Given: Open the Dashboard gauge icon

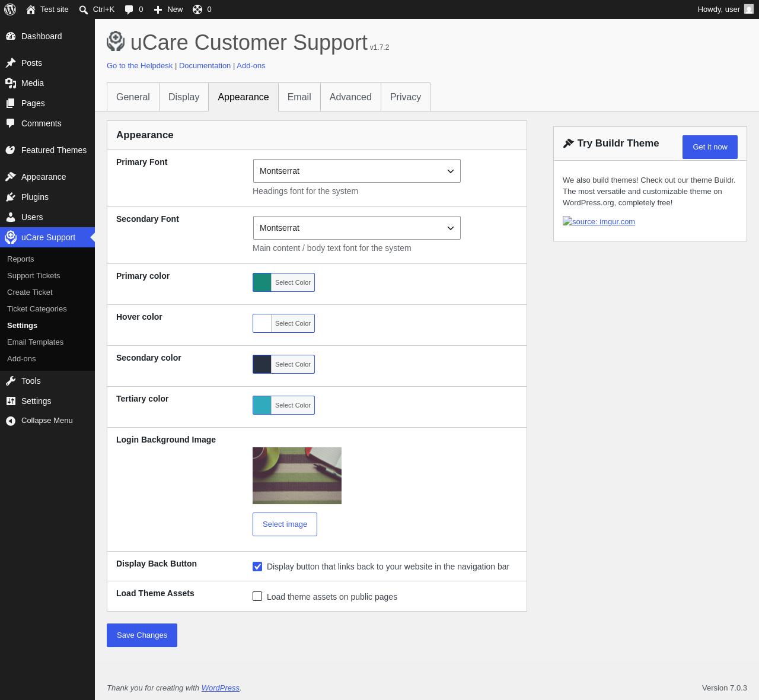Looking at the screenshot, I should (x=11, y=36).
